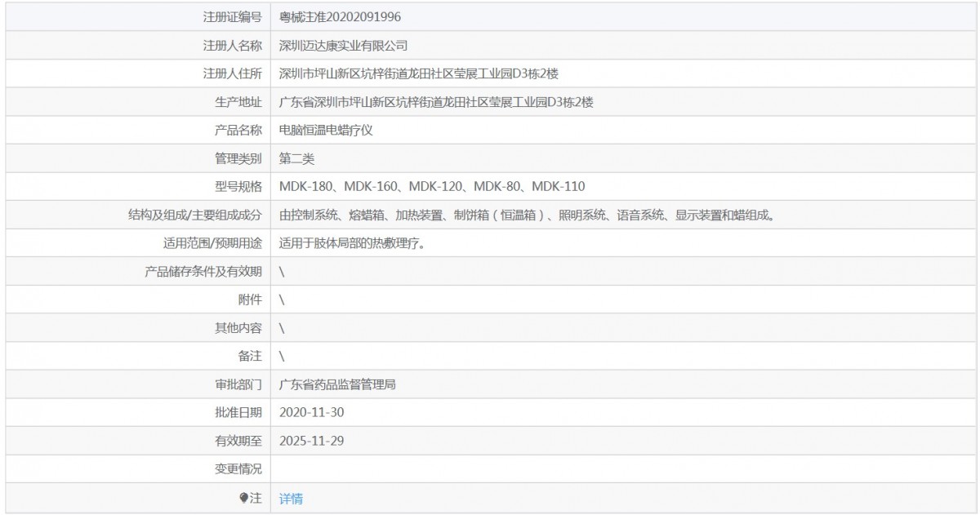Select the composition text starting 由控制系统

527,215
